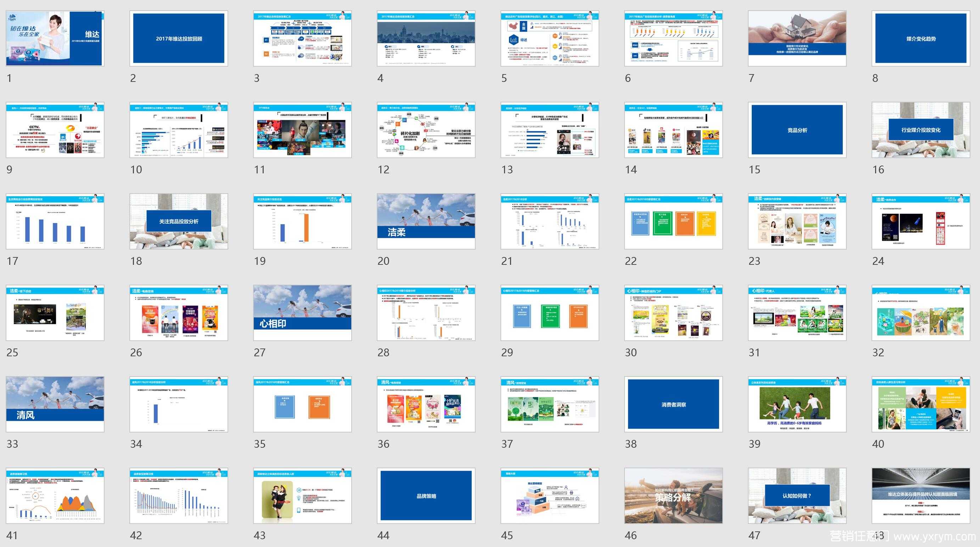The width and height of the screenshot is (980, 547).
Task: Select slide 22 with four colored boxes
Action: click(x=673, y=221)
